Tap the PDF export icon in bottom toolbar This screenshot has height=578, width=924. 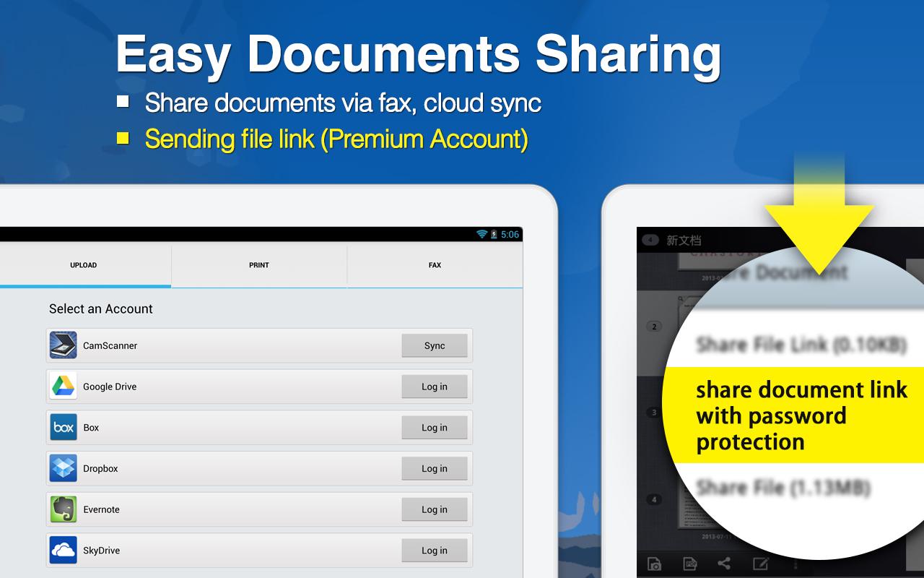[689, 564]
